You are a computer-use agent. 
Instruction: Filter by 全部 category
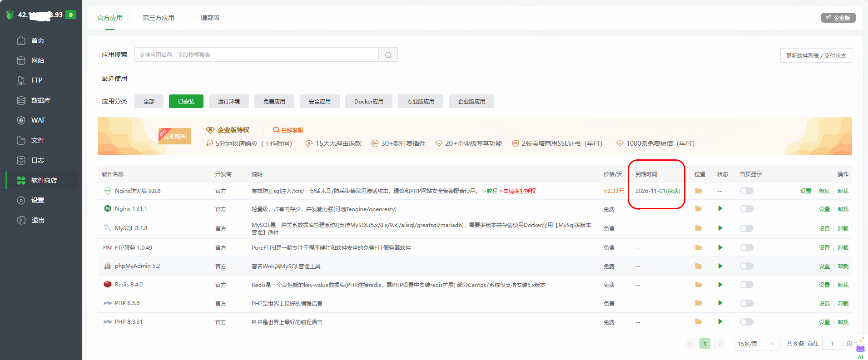(x=149, y=101)
